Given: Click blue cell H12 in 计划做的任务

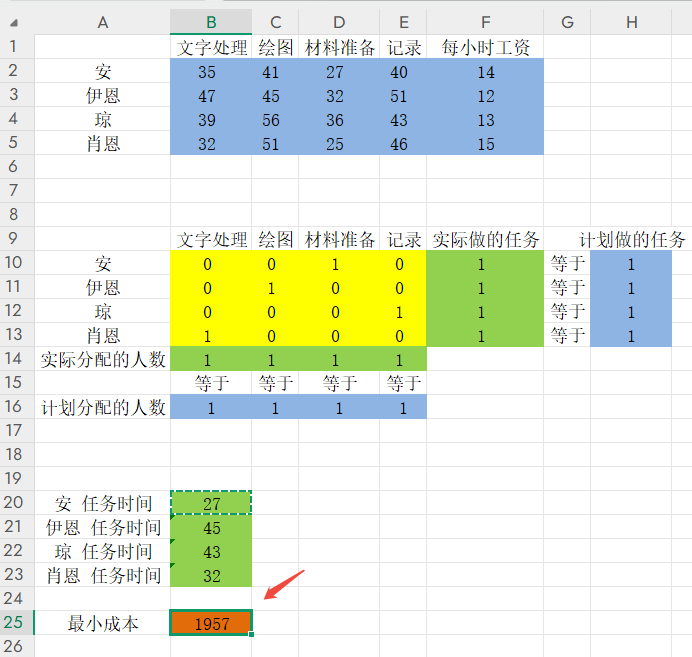Looking at the screenshot, I should pos(631,311).
